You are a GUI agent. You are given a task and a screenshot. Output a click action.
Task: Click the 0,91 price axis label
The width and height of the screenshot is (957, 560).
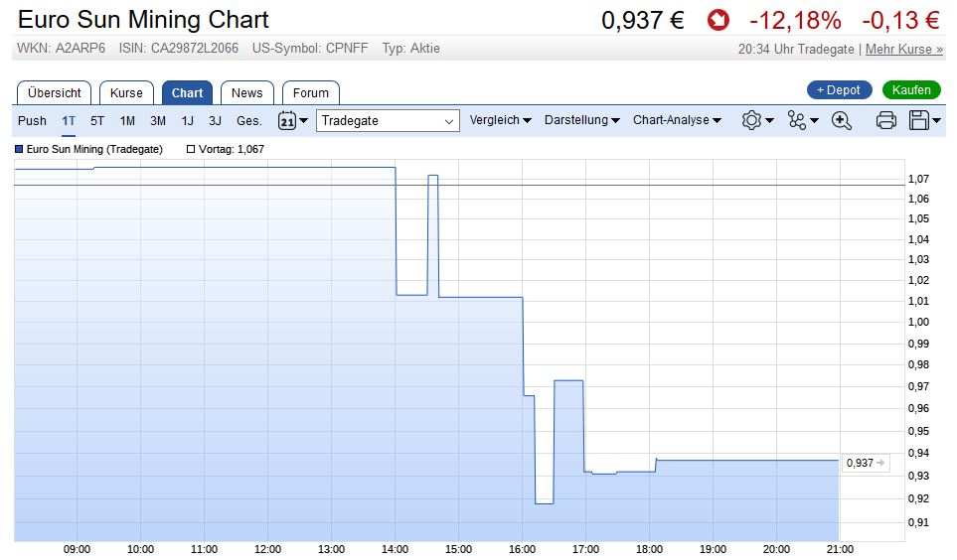click(918, 522)
